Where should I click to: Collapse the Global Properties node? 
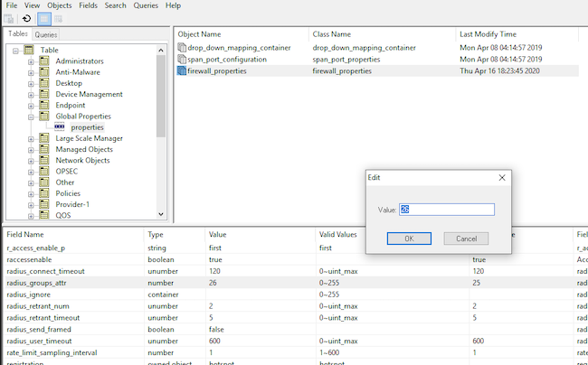click(x=31, y=117)
